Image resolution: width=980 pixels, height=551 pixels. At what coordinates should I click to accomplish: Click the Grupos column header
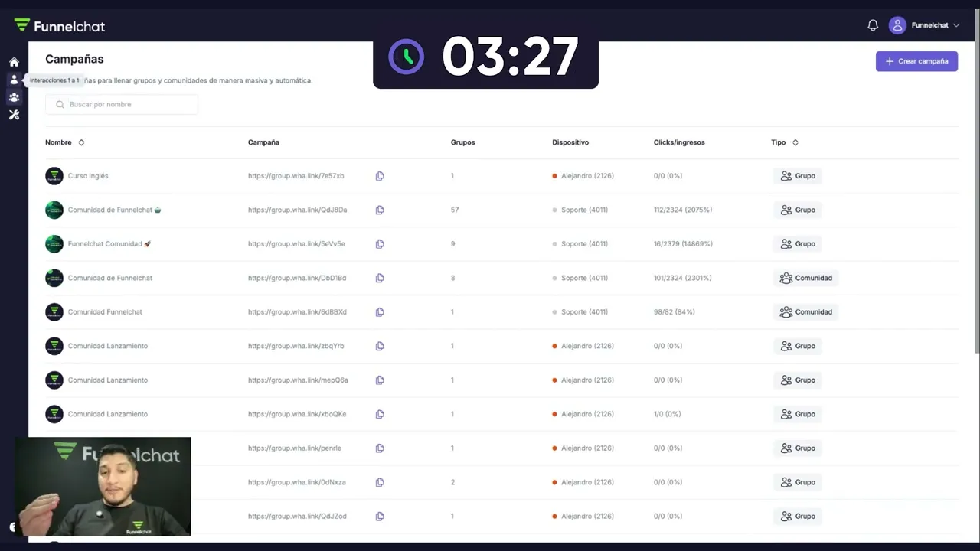point(462,142)
